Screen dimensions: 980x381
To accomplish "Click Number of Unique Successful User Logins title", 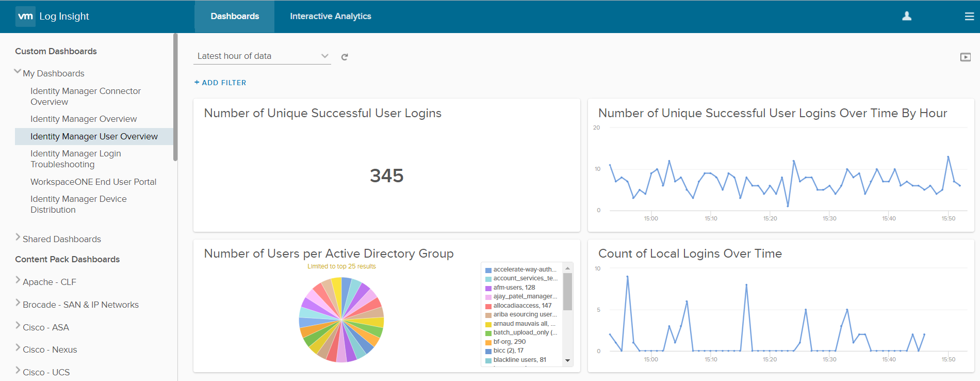I will (323, 113).
